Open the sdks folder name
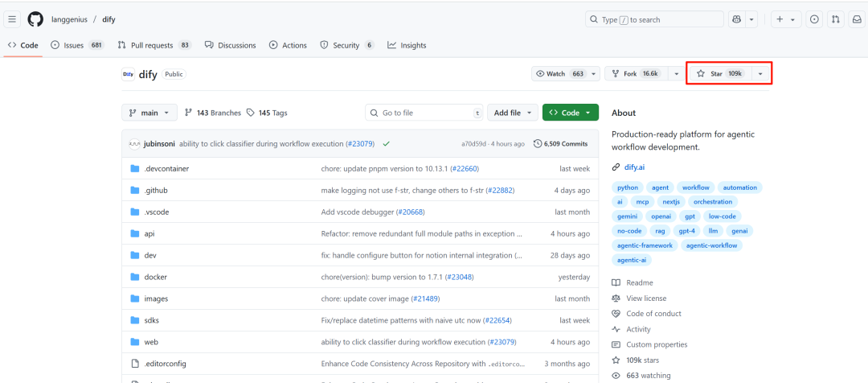The width and height of the screenshot is (868, 383). (152, 320)
